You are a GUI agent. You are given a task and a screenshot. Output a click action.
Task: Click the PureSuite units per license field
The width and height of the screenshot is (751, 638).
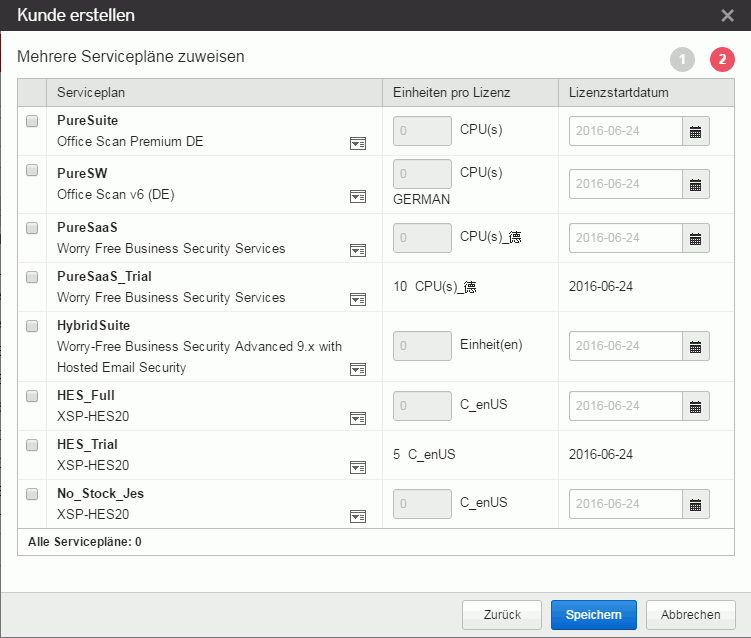[423, 131]
